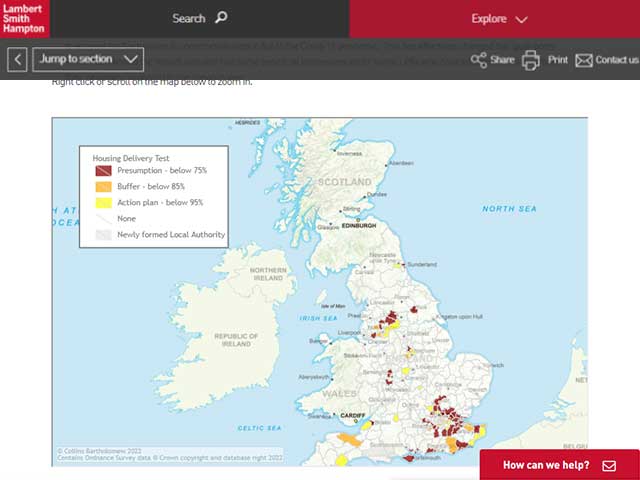Viewport: 640px width, 480px height.
Task: Click the orange Buffer legend swatch
Action: click(104, 187)
